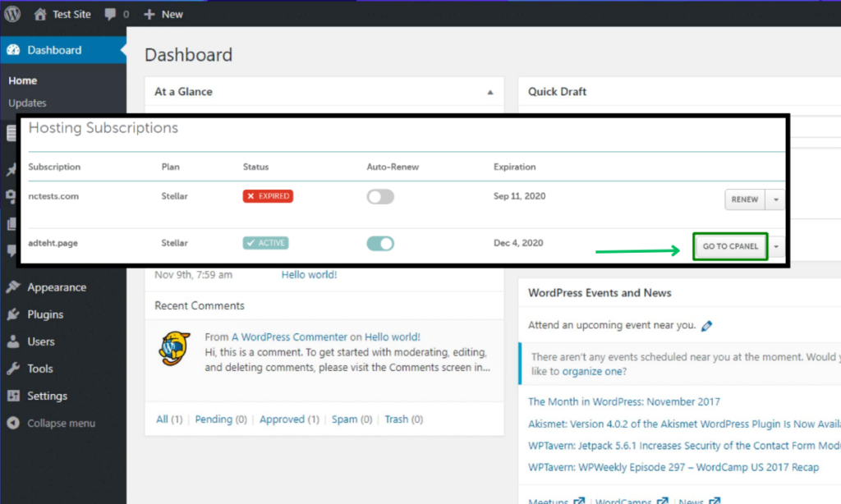The image size is (841, 504).
Task: Select Home under Dashboard menu
Action: click(22, 80)
